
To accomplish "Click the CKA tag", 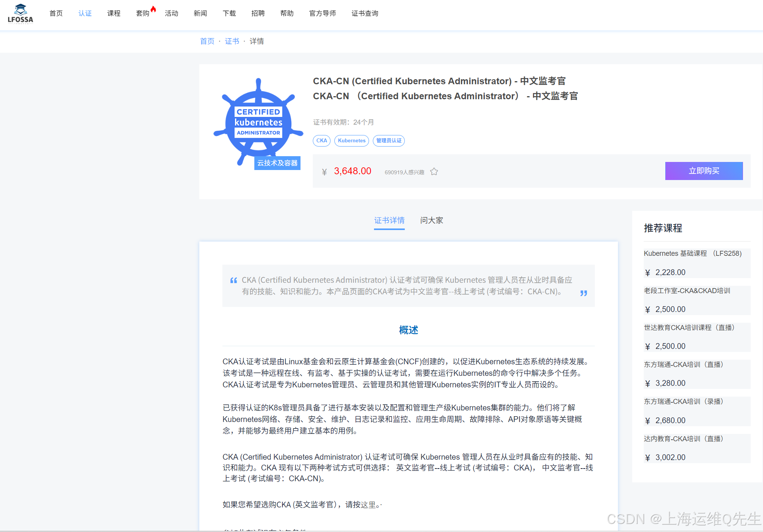I will pos(322,141).
